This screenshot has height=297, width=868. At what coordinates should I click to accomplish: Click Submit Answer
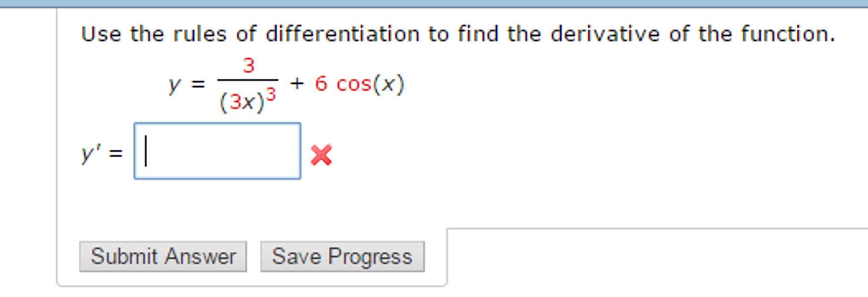pos(163,255)
